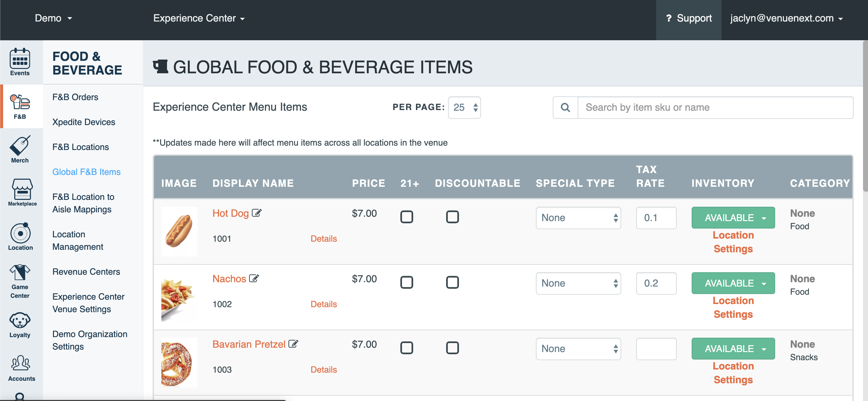Screen dimensions: 868x401
Task: Open Available inventory dropdown for Bavarian Pretzel
Action: (733, 349)
